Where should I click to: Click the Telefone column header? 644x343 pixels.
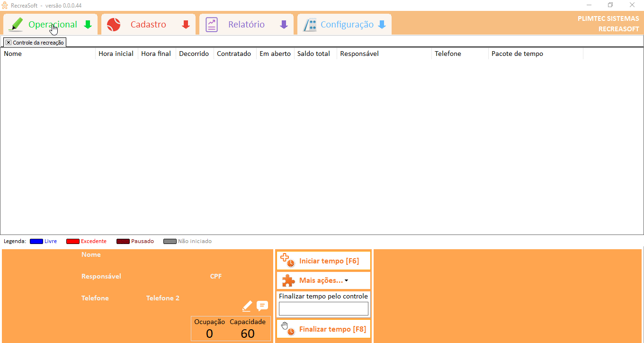[x=460, y=54]
